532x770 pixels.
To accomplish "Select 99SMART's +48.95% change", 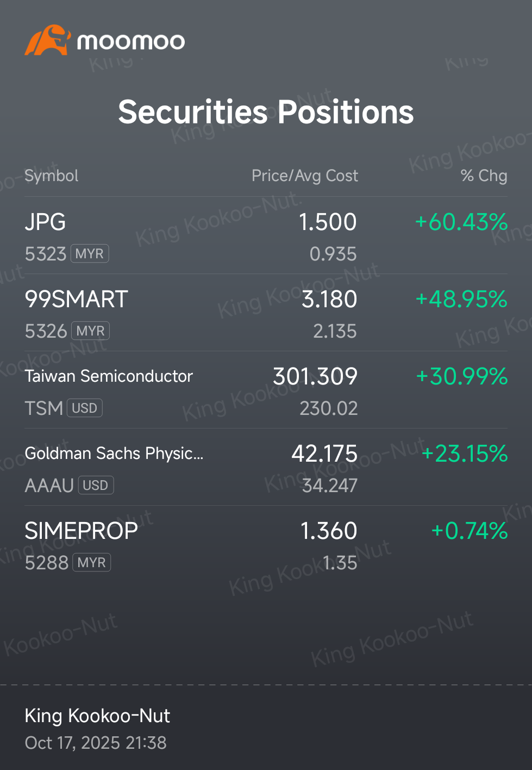I will (x=461, y=299).
